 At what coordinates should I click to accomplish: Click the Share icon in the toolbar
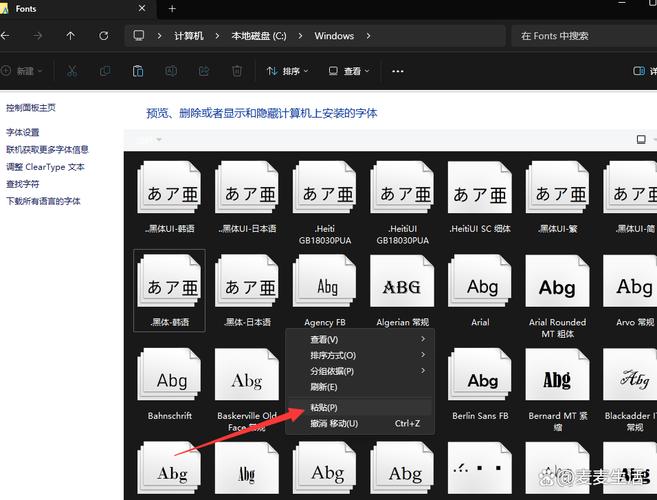point(204,72)
